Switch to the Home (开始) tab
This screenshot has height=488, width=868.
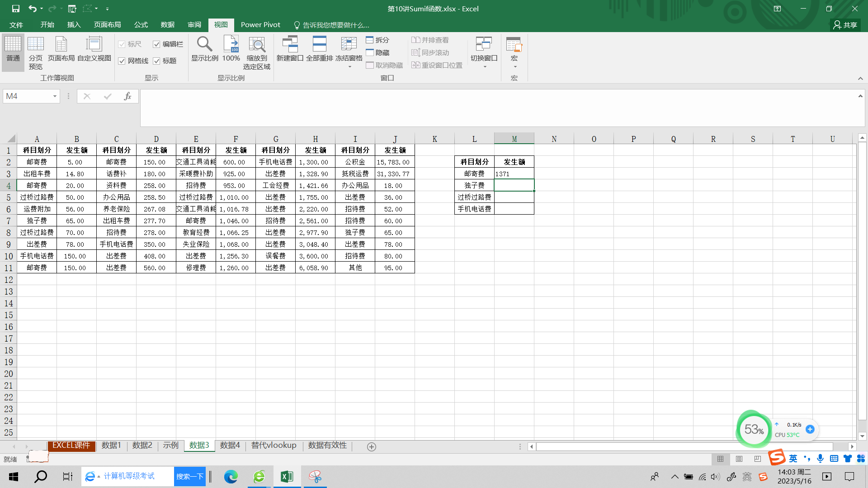47,25
